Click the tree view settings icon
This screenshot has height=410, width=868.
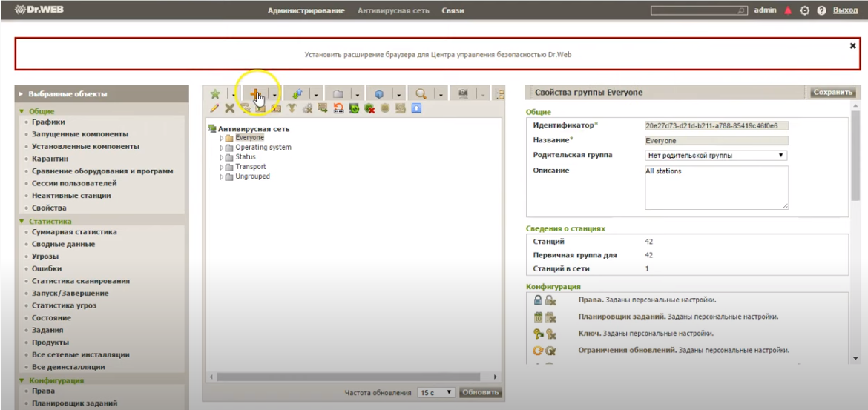click(x=500, y=94)
